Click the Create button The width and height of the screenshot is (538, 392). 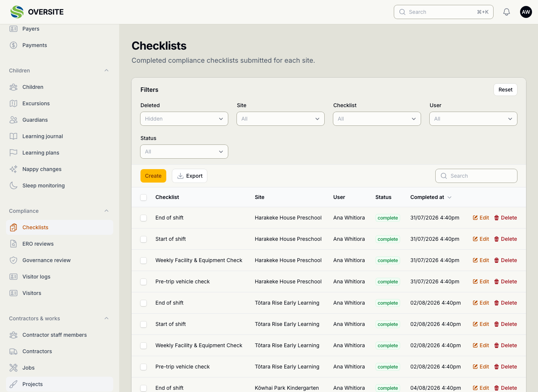point(153,176)
